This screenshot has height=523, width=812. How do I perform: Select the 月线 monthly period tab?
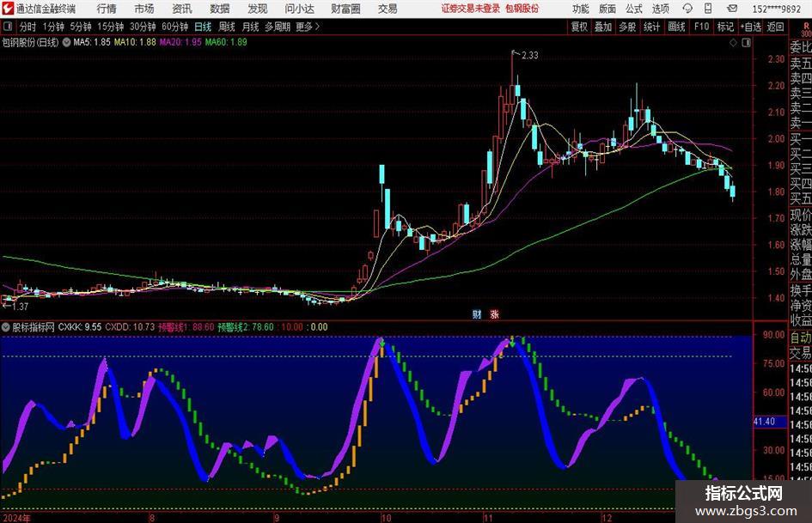pyautogui.click(x=251, y=27)
